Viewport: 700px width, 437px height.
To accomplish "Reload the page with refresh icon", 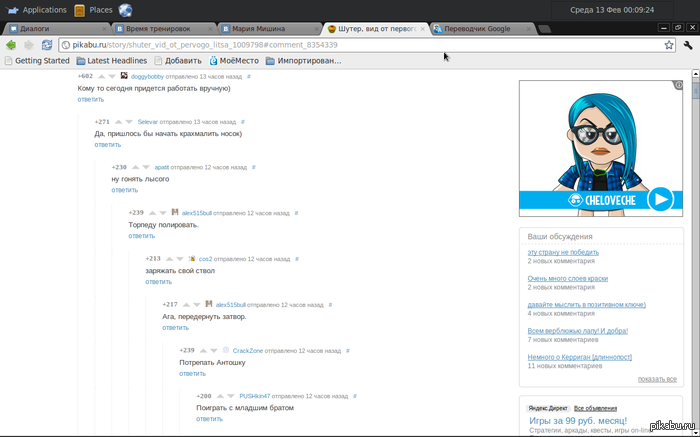I will point(47,45).
